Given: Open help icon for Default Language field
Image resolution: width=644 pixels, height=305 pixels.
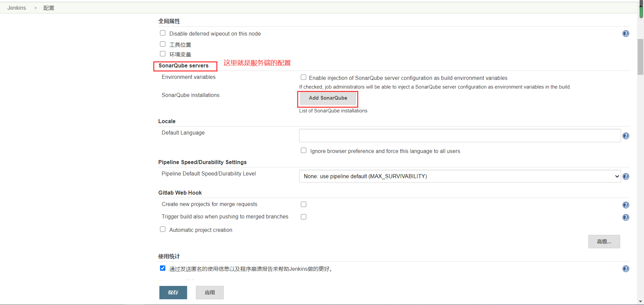Looking at the screenshot, I should pyautogui.click(x=626, y=136).
